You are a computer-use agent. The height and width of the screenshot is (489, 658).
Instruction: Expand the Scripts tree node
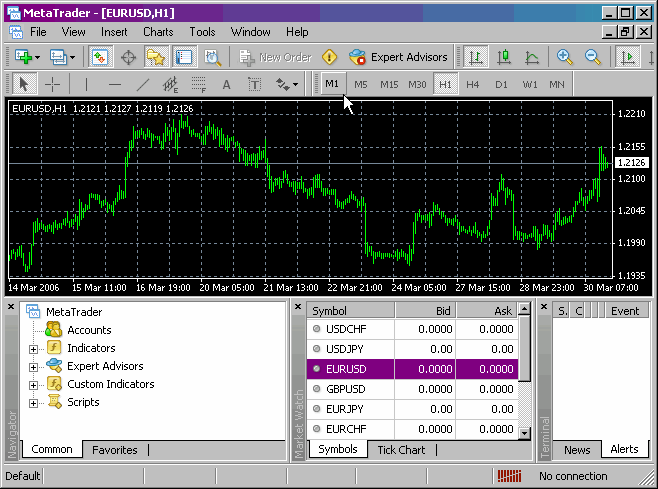pos(34,403)
